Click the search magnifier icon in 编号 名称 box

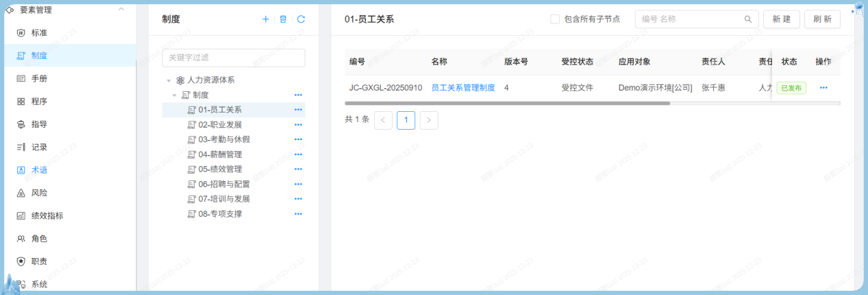pos(748,19)
